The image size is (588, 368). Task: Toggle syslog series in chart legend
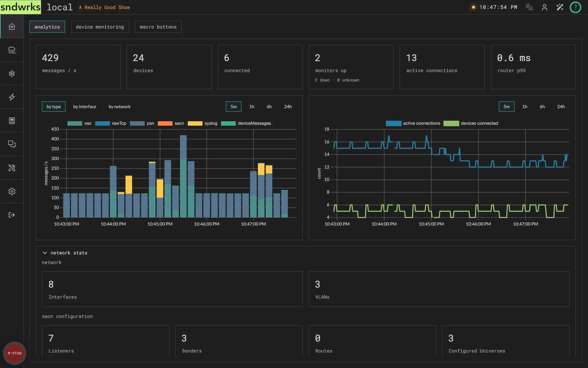click(202, 123)
